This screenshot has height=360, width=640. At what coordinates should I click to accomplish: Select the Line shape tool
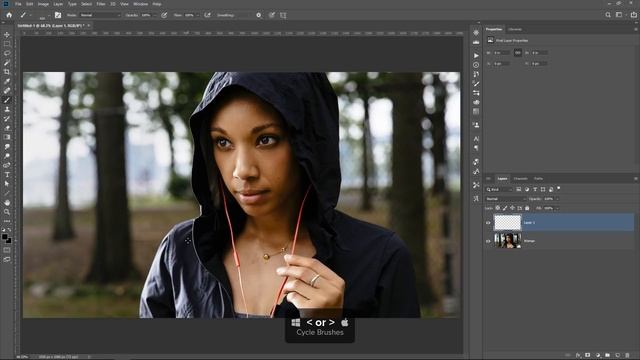click(x=7, y=193)
